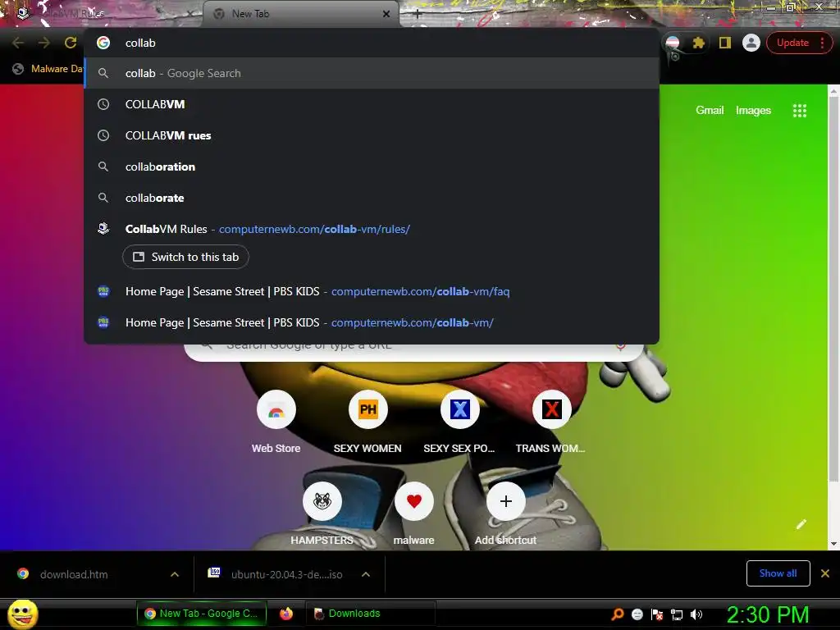Click the Customize Chrome pencil icon
Image resolution: width=840 pixels, height=630 pixels.
click(801, 524)
